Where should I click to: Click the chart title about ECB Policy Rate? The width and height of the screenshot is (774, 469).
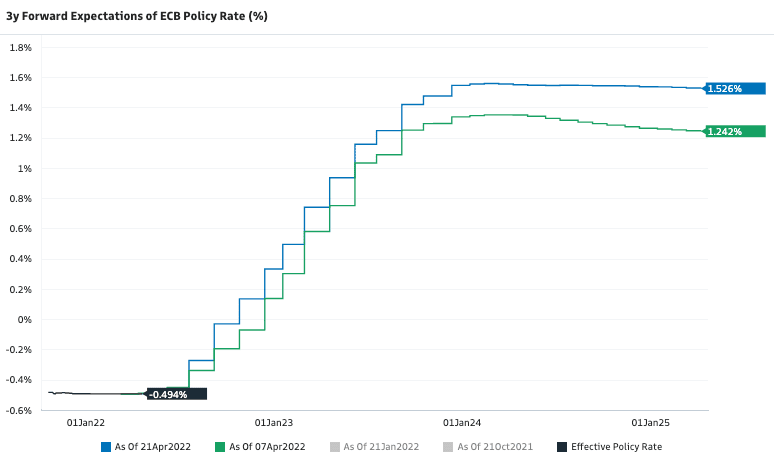(x=136, y=17)
